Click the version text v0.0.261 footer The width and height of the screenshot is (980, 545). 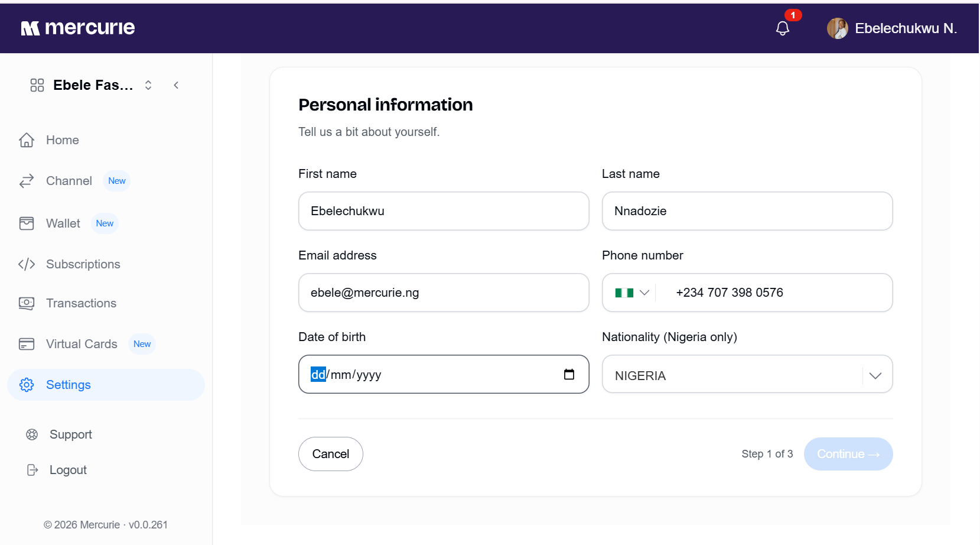point(148,525)
